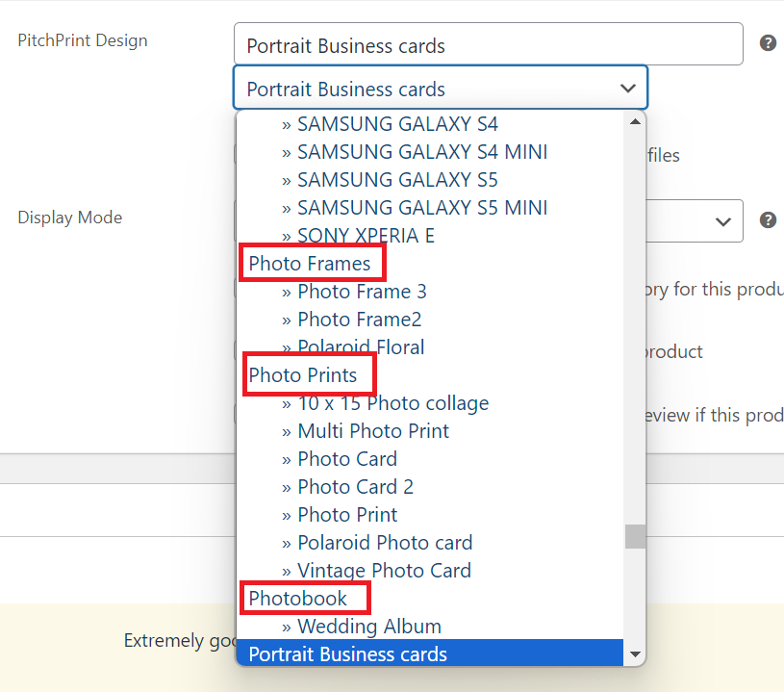The height and width of the screenshot is (692, 784).
Task: Choose Photo Frame 3 from list
Action: pyautogui.click(x=430, y=292)
